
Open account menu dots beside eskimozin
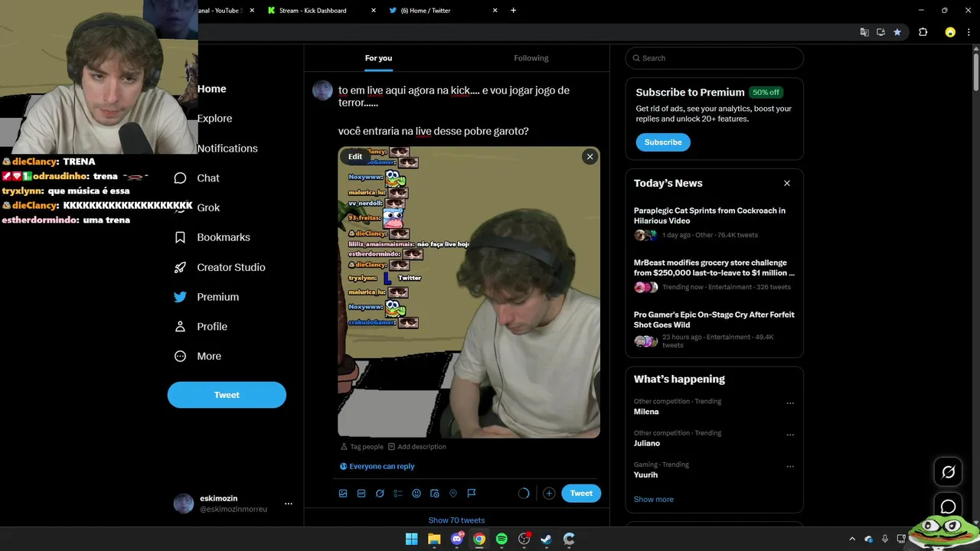tap(289, 504)
